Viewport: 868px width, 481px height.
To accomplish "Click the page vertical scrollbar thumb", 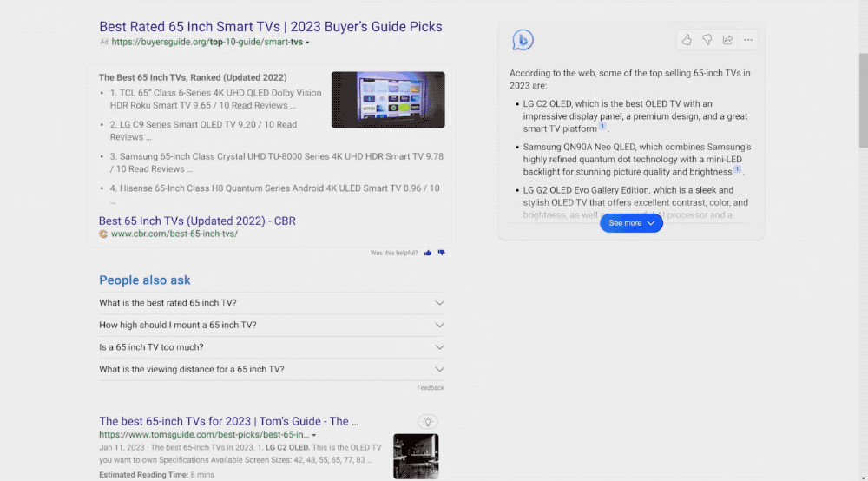I will [x=863, y=100].
